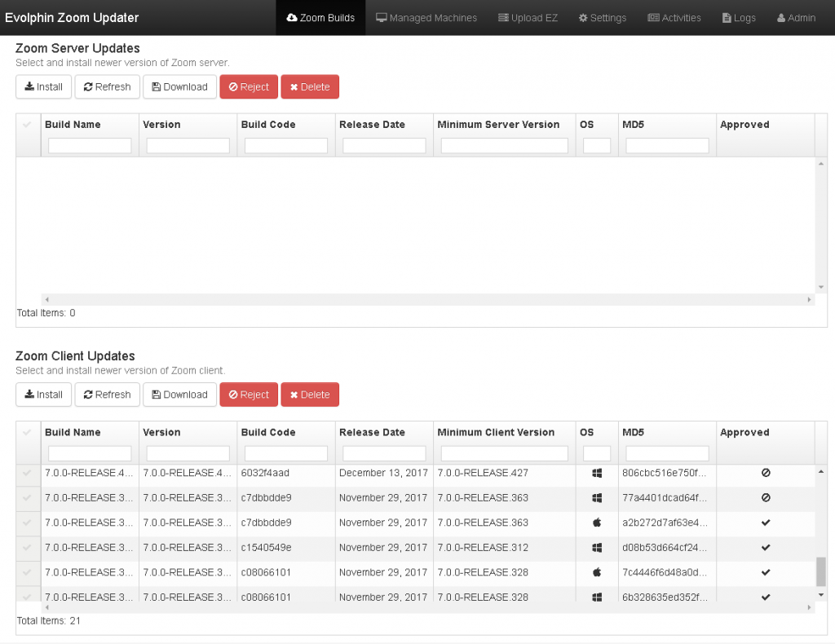835x644 pixels.
Task: Switch to Managed Machines tab
Action: tap(426, 18)
